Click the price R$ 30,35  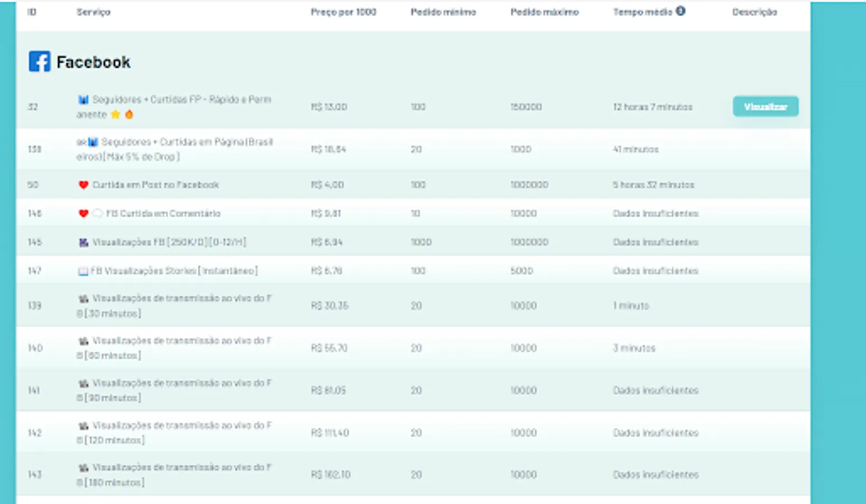click(x=329, y=306)
